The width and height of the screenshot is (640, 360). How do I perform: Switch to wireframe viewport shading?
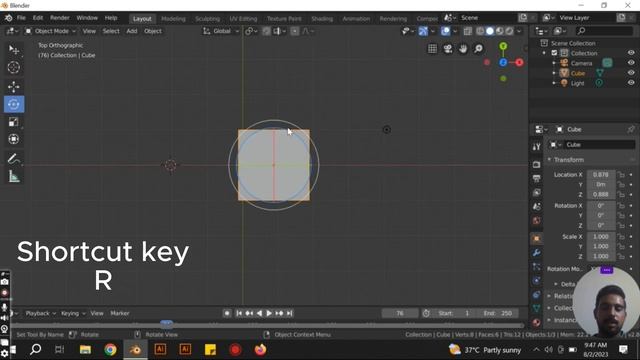[480, 31]
